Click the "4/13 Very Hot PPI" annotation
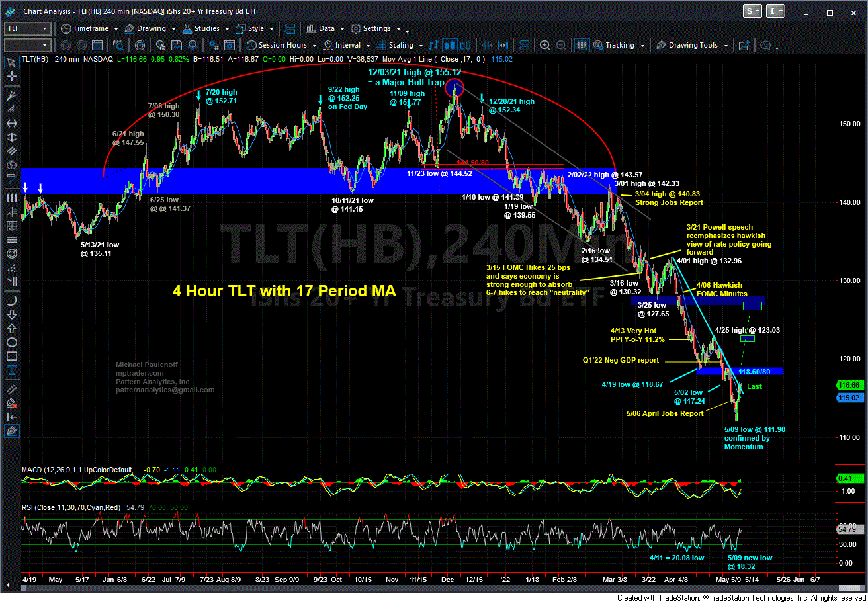 (x=637, y=335)
